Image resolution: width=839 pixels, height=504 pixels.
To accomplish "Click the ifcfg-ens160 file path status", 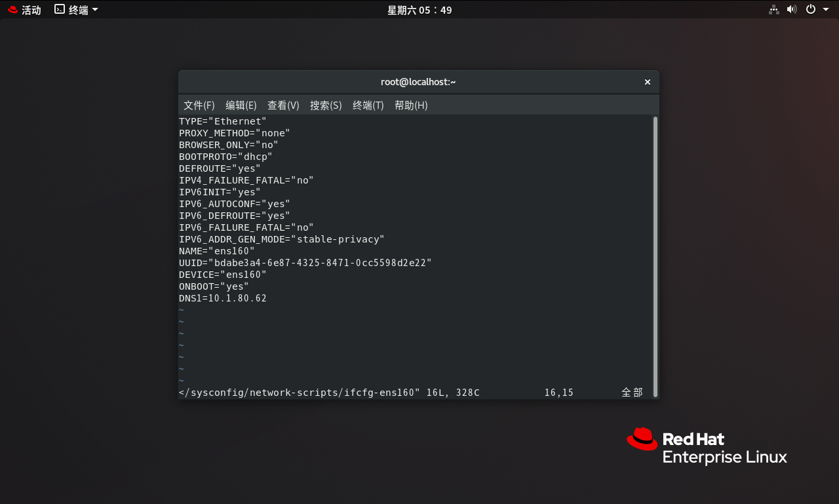I will point(300,393).
